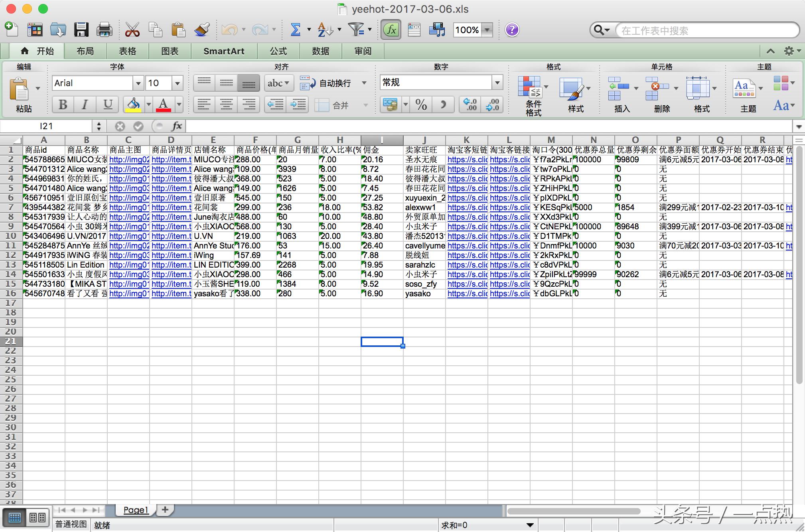
Task: Expand the number format dropdown showing 常规
Action: tap(497, 83)
